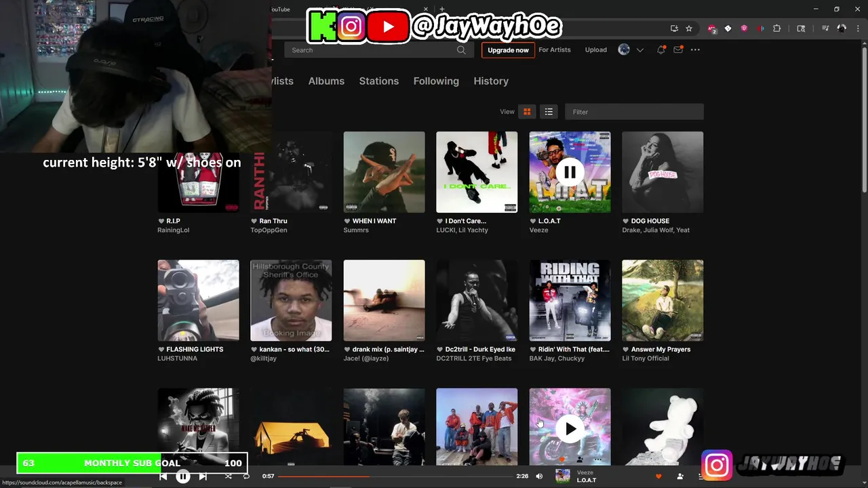Click the install app icon in address bar

[674, 28]
